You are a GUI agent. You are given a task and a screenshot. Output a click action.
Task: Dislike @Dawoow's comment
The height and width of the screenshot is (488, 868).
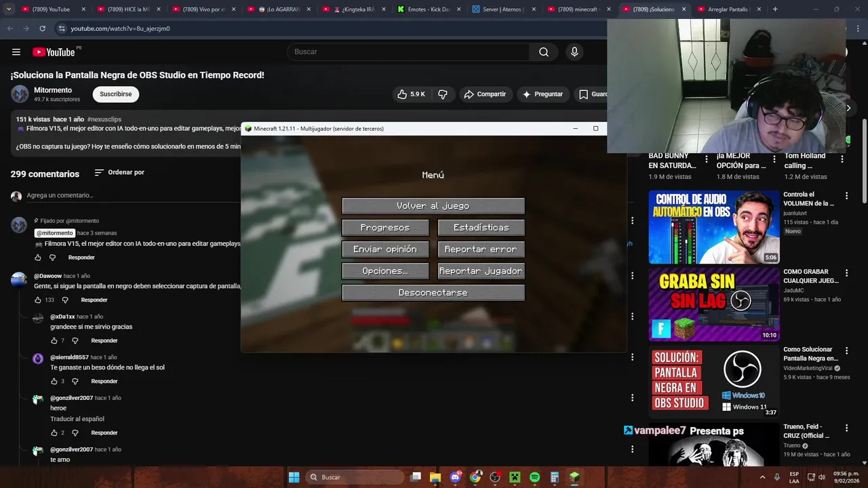coord(66,300)
